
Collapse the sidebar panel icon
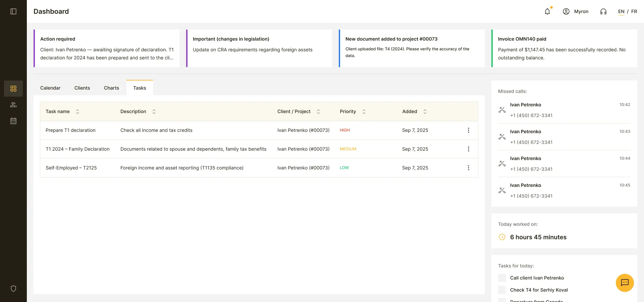pyautogui.click(x=13, y=11)
